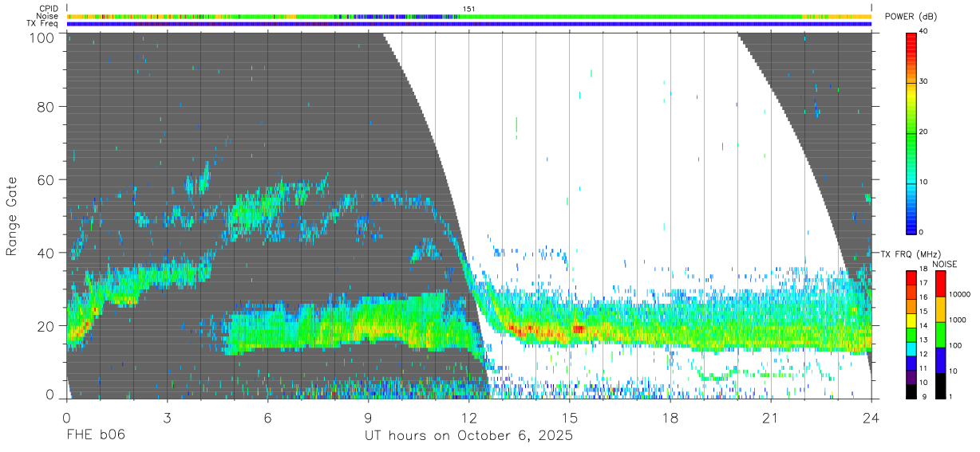Click noise legend label '1000'
Image resolution: width=980 pixels, height=452 pixels.
957,320
